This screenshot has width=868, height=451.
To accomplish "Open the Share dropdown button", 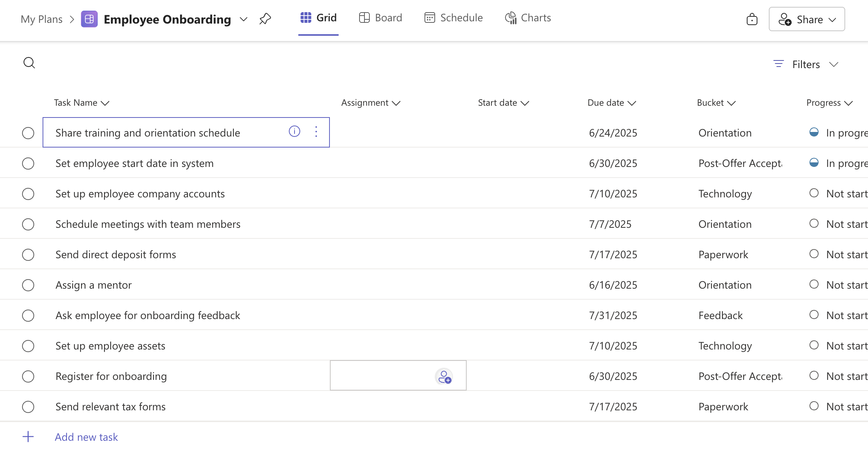I will pyautogui.click(x=806, y=19).
